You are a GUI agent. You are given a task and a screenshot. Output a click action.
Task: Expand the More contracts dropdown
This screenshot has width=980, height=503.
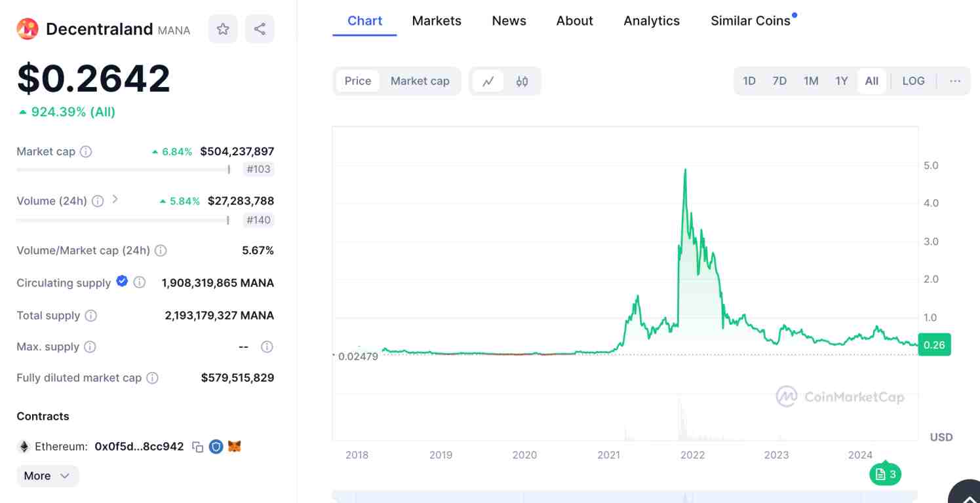point(47,476)
